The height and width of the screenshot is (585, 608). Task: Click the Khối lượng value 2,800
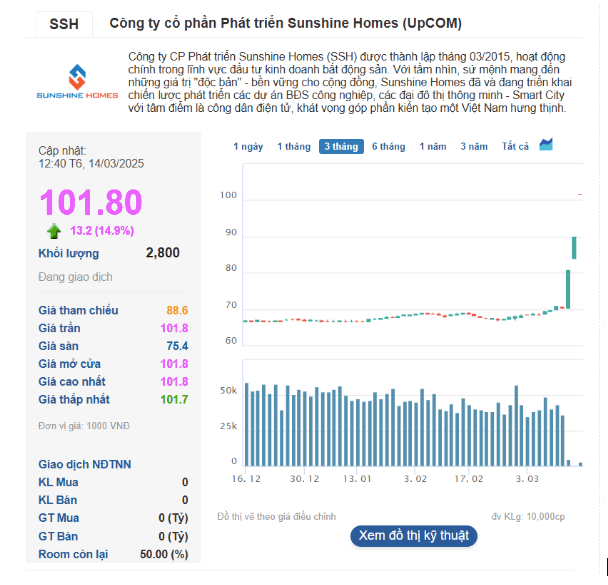pos(162,253)
